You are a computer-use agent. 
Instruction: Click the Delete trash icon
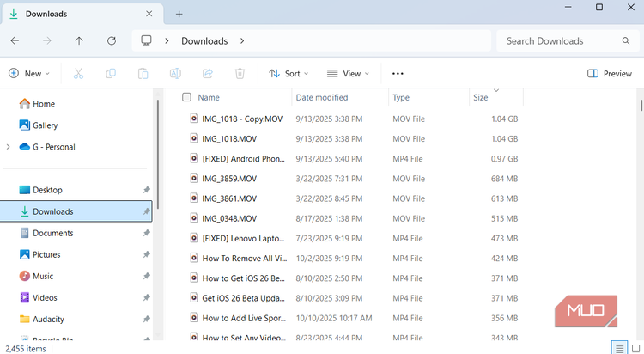click(x=240, y=74)
